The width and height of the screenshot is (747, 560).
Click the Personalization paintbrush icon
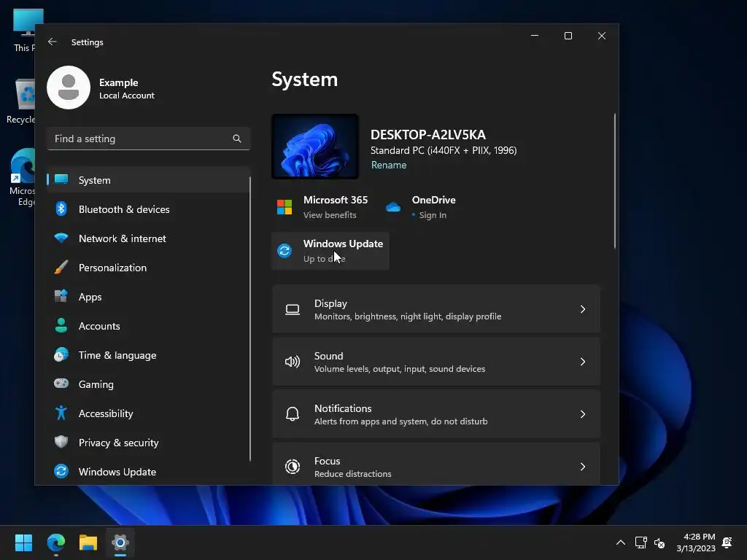61,267
